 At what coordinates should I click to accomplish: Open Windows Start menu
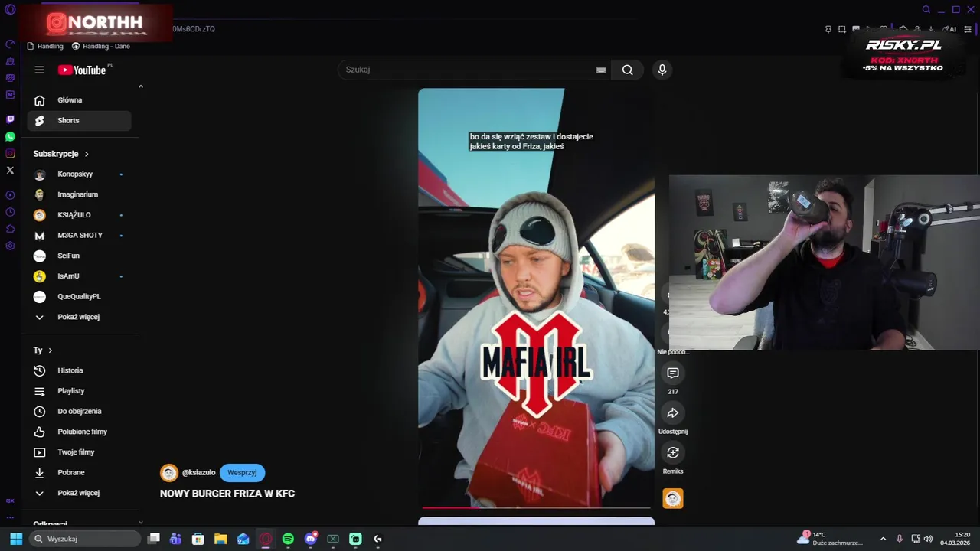click(x=16, y=539)
